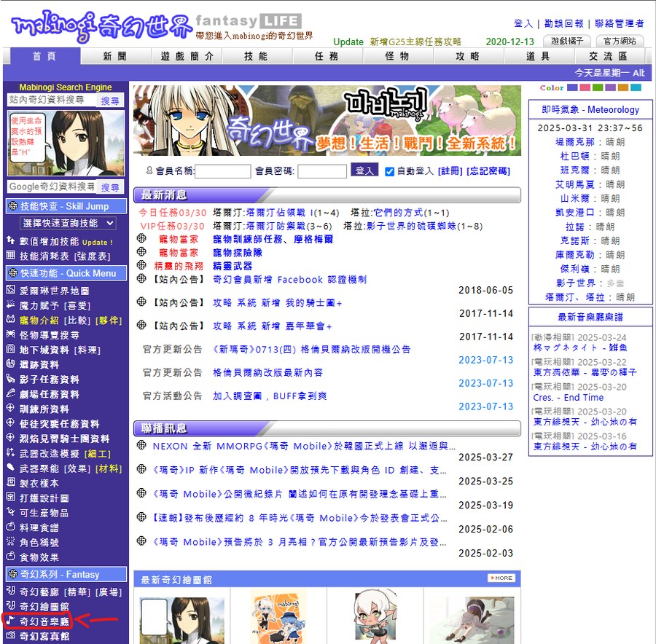Select the blue color theme swatch
Screen dimensions: 656x644
click(572, 87)
